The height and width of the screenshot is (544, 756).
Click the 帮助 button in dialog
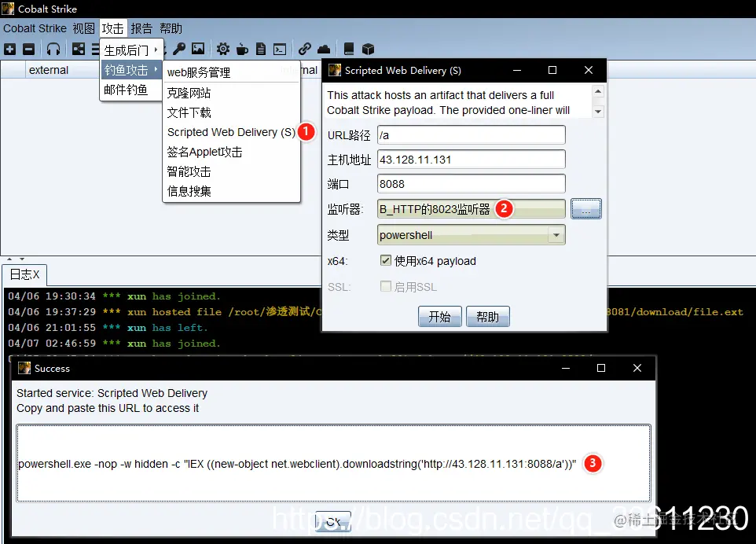[x=487, y=316]
